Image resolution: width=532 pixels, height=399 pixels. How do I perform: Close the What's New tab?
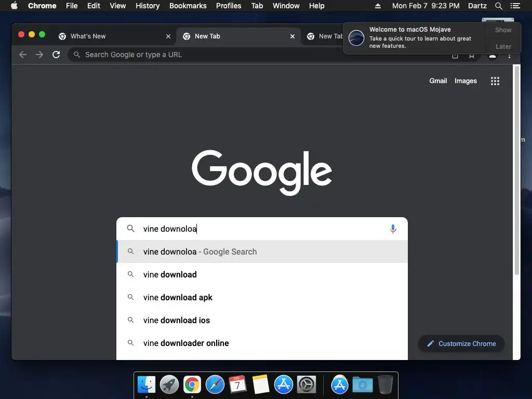[168, 36]
